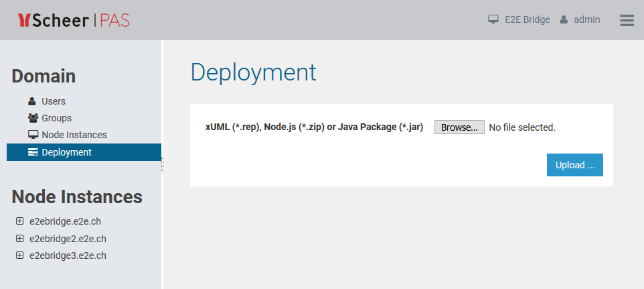Viewport: 644px width, 289px height.
Task: Open the hamburger menu icon
Action: click(x=627, y=20)
